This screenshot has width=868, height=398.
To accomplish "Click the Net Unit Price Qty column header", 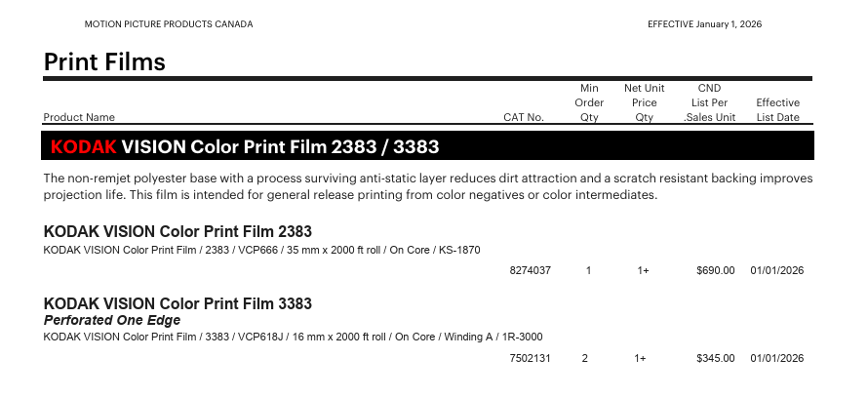I will 644,102.
